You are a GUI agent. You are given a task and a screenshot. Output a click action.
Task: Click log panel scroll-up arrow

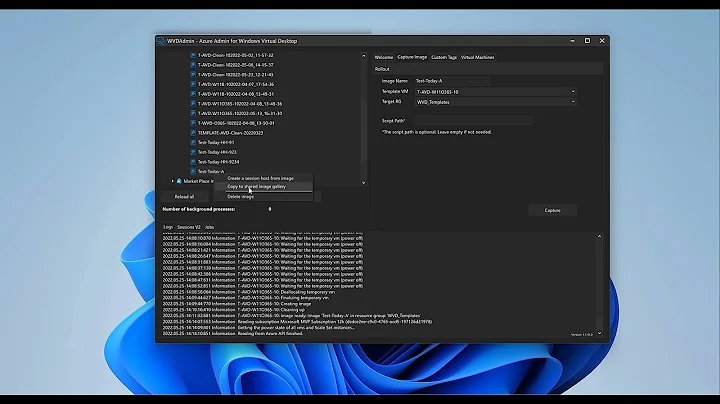pyautogui.click(x=599, y=236)
